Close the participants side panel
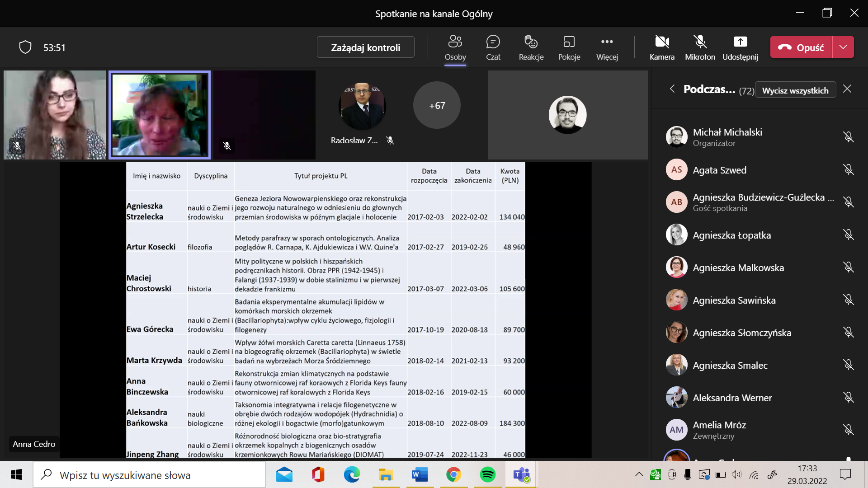This screenshot has height=488, width=868. (847, 89)
